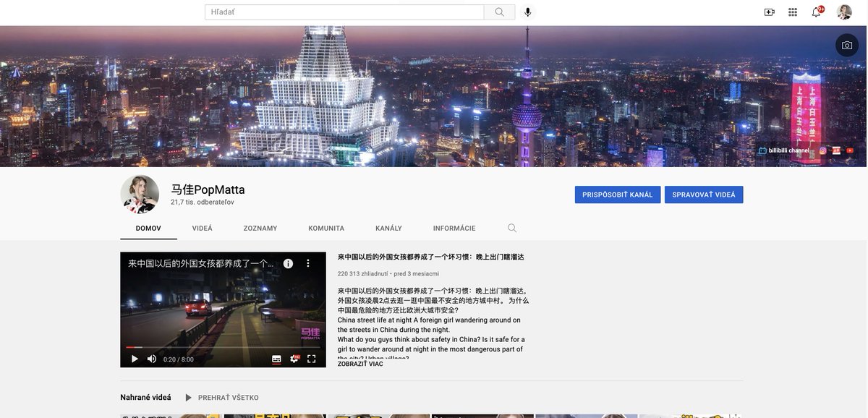
Task: Open the Instagram link on banner
Action: (x=823, y=150)
